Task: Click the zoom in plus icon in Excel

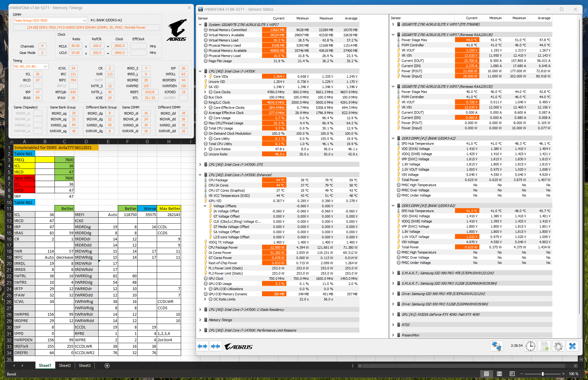Action: tap(563, 374)
